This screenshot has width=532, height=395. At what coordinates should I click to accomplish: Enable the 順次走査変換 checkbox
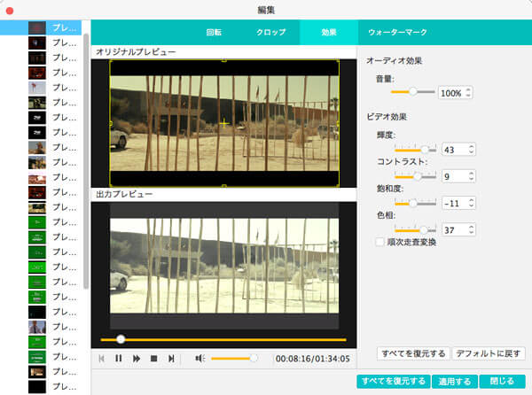point(379,242)
